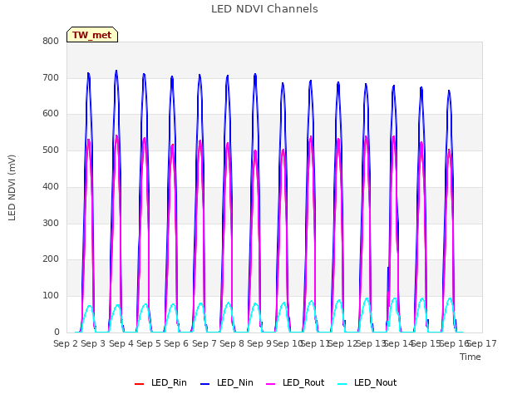Click the Sep 5 x-axis label
The image size is (532, 399).
[149, 343]
